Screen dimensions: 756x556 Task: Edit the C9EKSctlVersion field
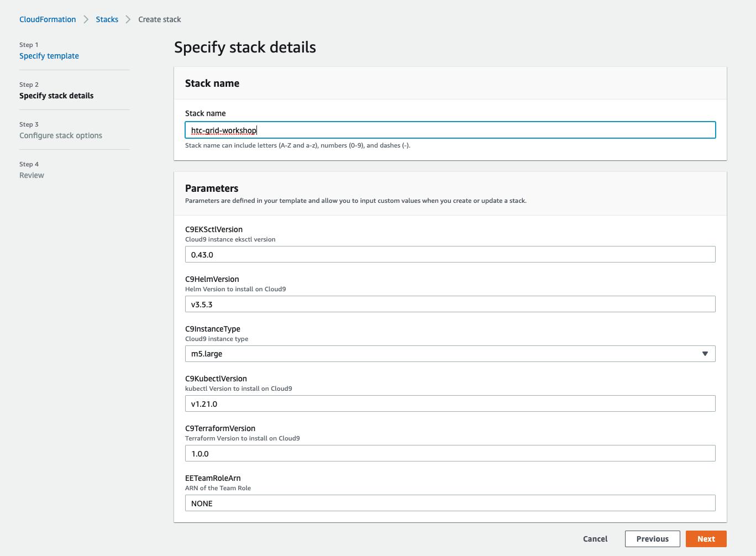tap(450, 255)
